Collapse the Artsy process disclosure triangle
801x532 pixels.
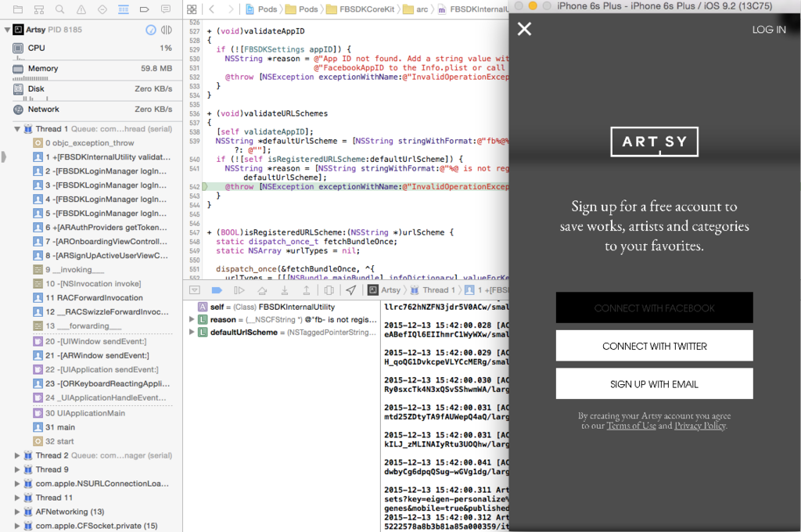tap(6, 30)
